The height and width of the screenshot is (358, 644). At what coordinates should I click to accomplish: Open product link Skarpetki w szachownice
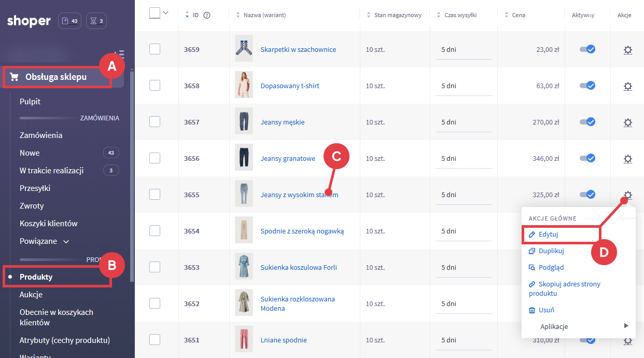(298, 50)
